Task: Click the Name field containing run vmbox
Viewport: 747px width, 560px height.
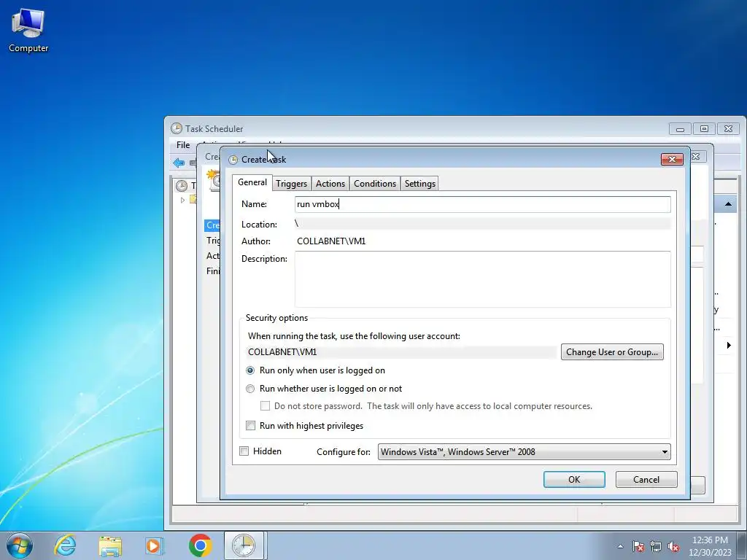Action: [x=483, y=204]
